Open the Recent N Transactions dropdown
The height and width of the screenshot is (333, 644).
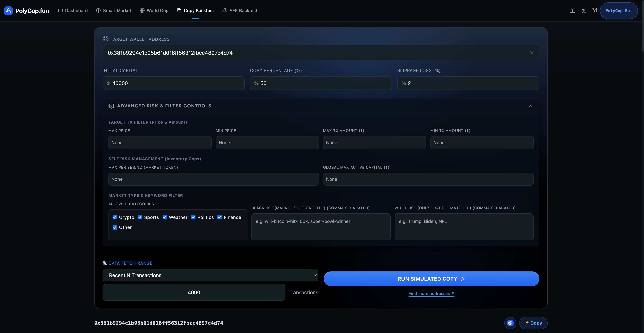coord(210,275)
